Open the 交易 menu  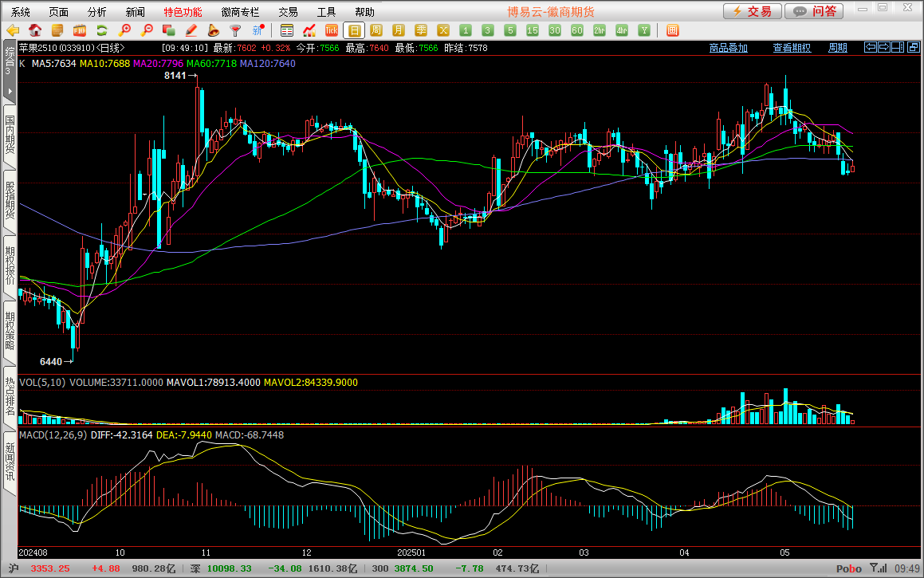tap(288, 12)
